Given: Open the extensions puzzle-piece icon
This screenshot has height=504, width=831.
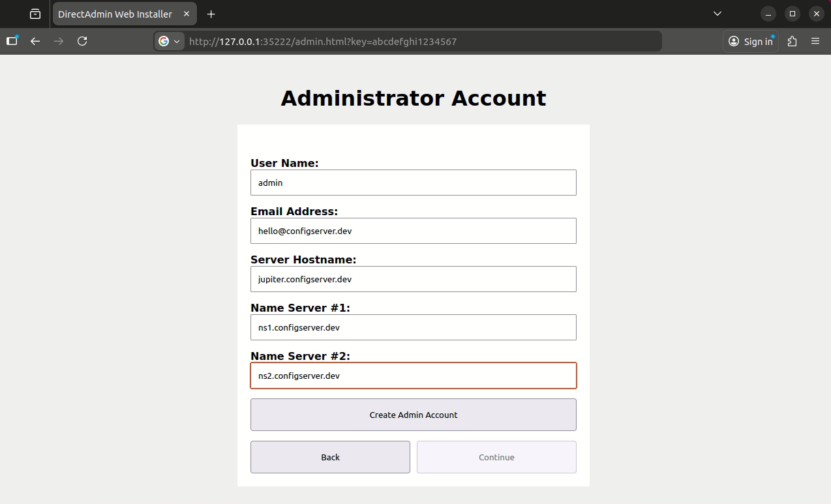Looking at the screenshot, I should (x=791, y=41).
